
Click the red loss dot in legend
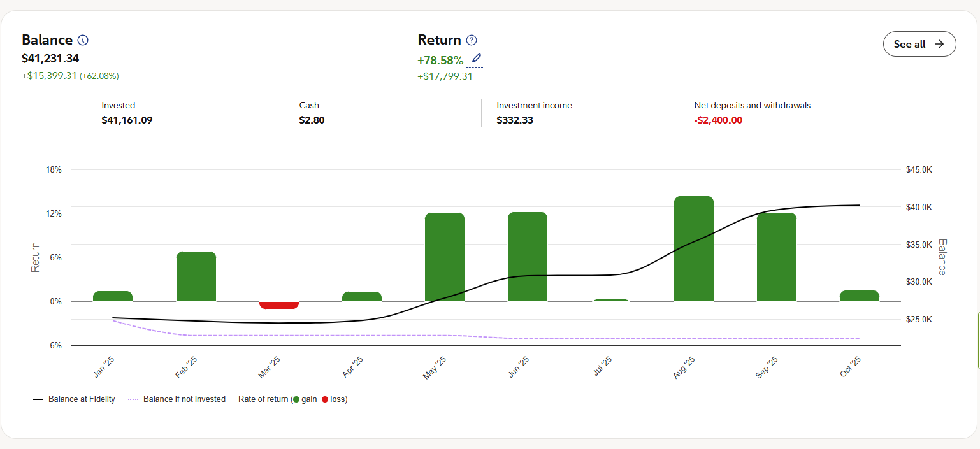[325, 399]
